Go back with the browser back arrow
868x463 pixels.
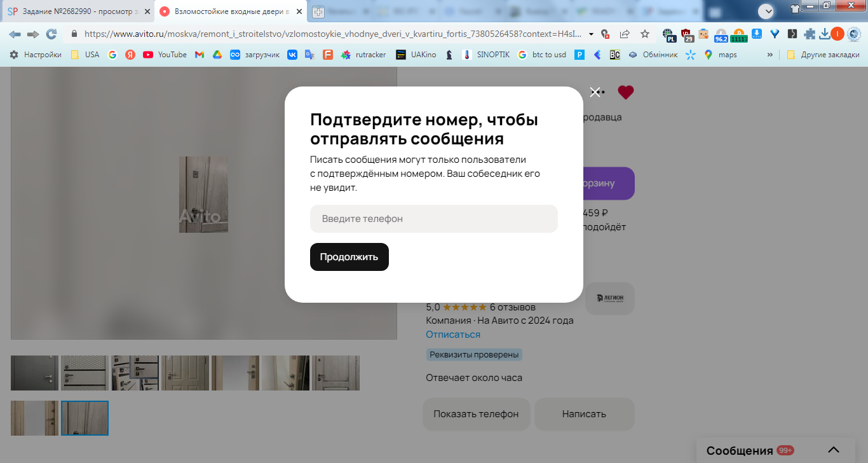[x=15, y=34]
